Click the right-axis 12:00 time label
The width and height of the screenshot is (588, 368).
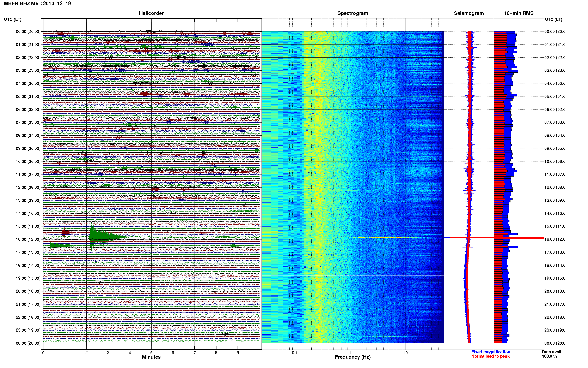[x=555, y=187]
